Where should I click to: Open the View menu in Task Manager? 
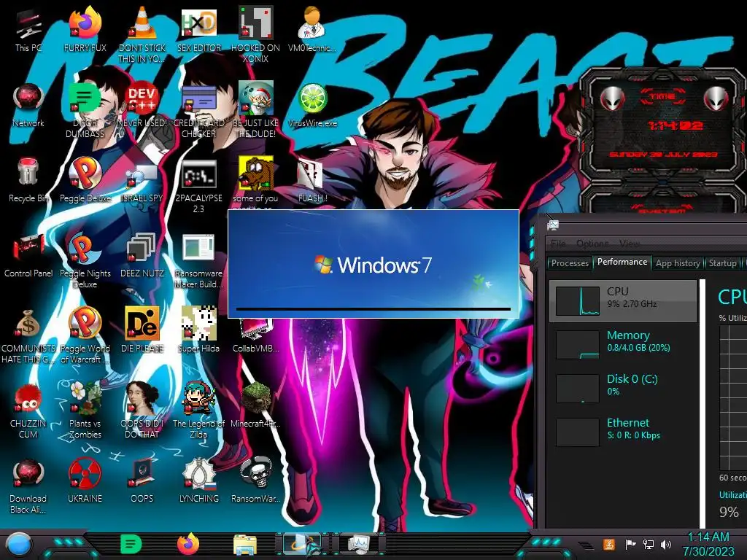click(630, 244)
